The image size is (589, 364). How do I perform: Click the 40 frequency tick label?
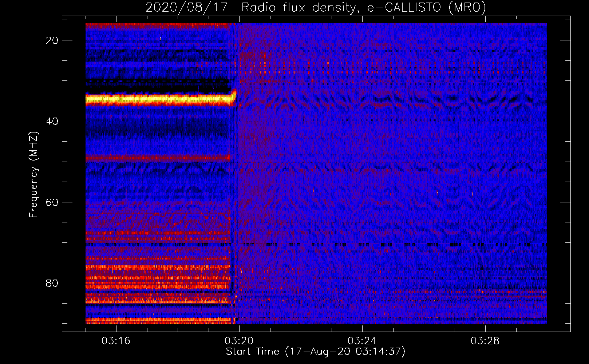pyautogui.click(x=52, y=121)
